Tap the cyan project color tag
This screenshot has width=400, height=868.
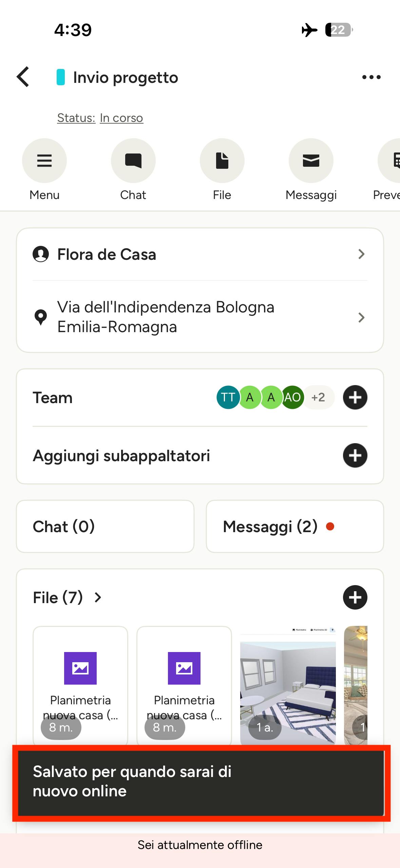click(61, 77)
